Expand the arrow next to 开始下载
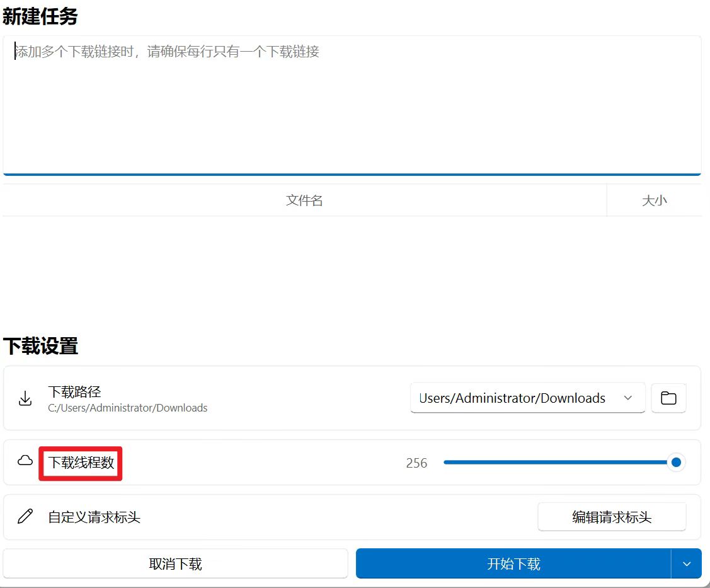The image size is (710, 588). pyautogui.click(x=687, y=563)
